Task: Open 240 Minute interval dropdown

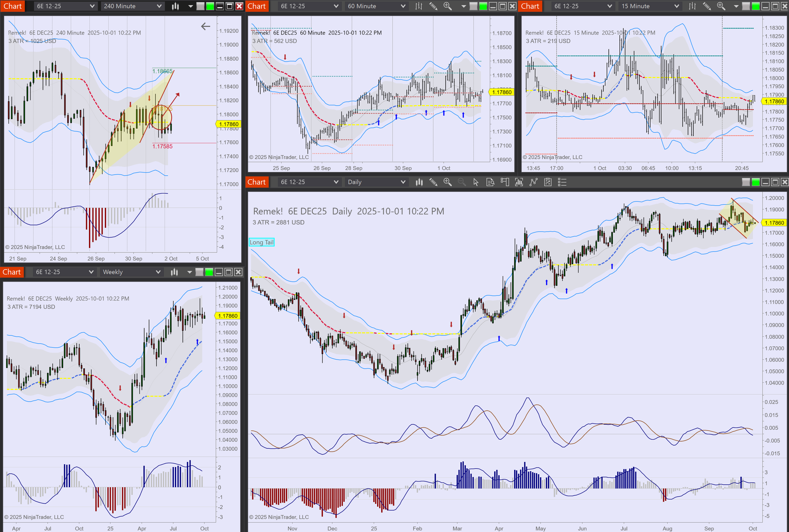Action: pyautogui.click(x=133, y=6)
